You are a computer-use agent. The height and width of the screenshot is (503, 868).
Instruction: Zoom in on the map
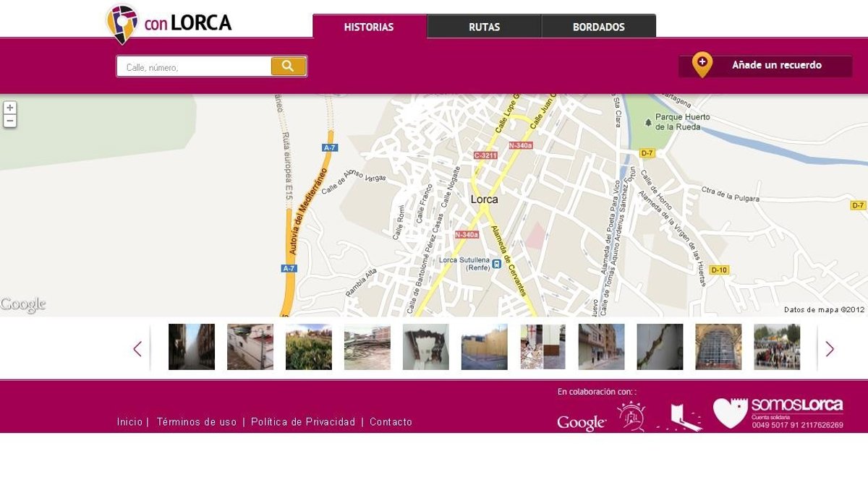(x=9, y=108)
